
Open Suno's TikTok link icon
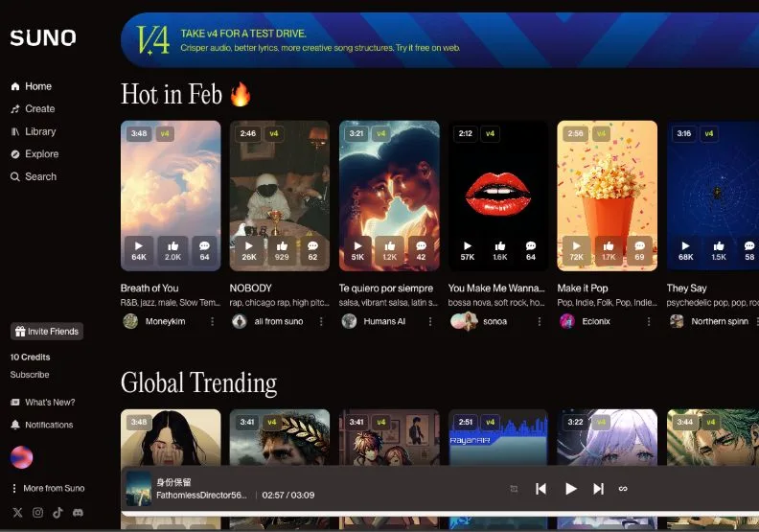57,513
